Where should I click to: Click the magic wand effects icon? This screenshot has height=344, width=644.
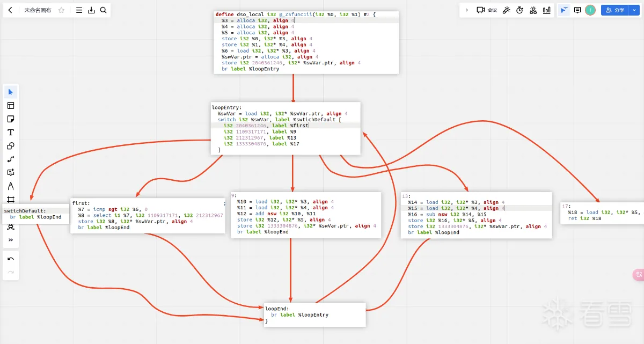(x=507, y=10)
